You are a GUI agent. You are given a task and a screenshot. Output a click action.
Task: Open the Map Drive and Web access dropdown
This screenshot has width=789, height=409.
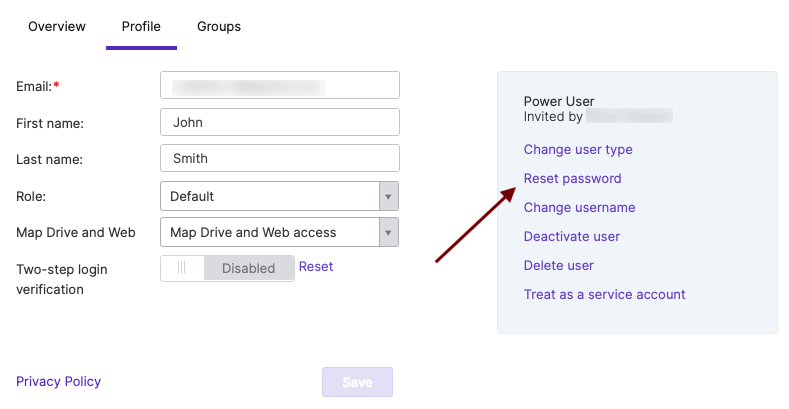(x=279, y=232)
